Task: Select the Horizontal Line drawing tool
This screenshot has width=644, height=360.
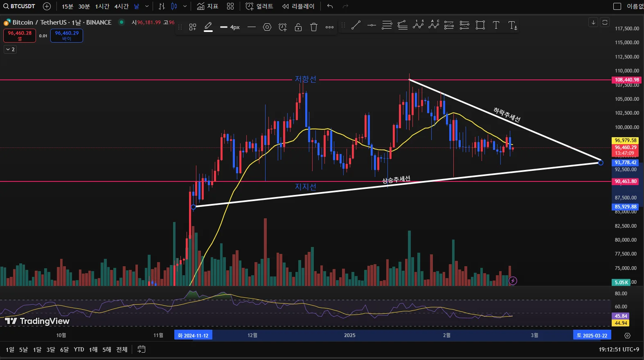Action: (372, 25)
